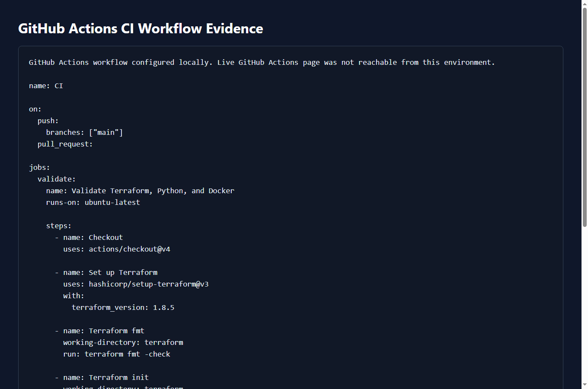Click 'uses: actions/checkout@v4' line
Image resolution: width=588 pixels, height=389 pixels.
(117, 249)
